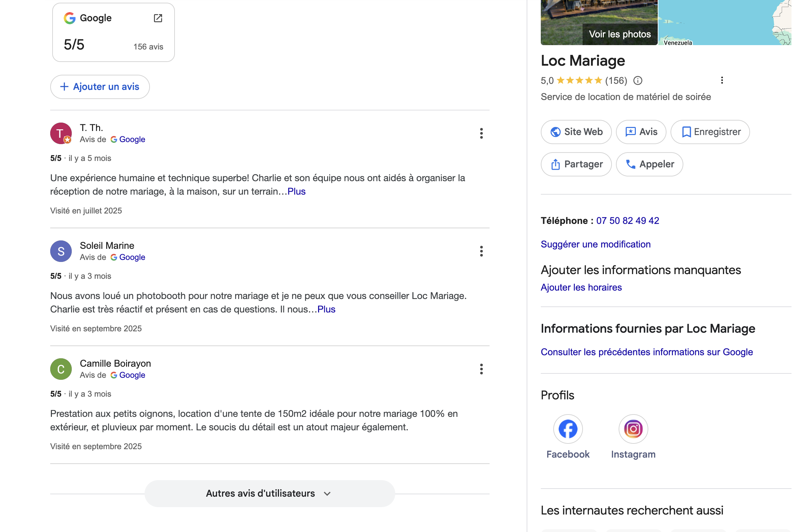Click the Ajouter les horaires link
Viewport: 808px width, 532px height.
coord(581,287)
